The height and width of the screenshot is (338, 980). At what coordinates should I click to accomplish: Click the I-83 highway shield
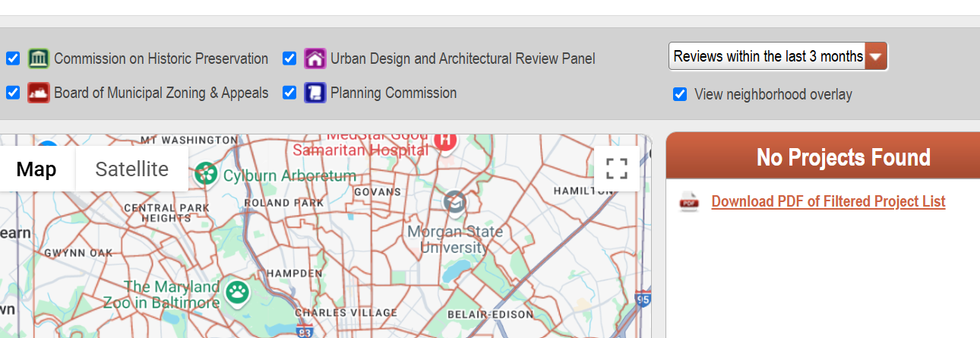(305, 331)
